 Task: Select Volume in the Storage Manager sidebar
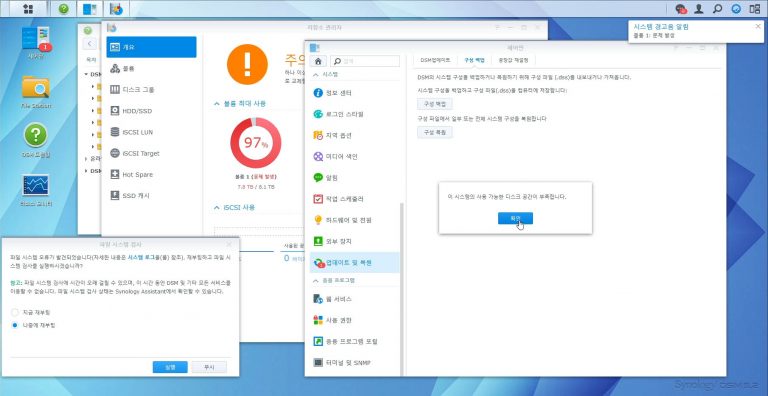pos(151,68)
